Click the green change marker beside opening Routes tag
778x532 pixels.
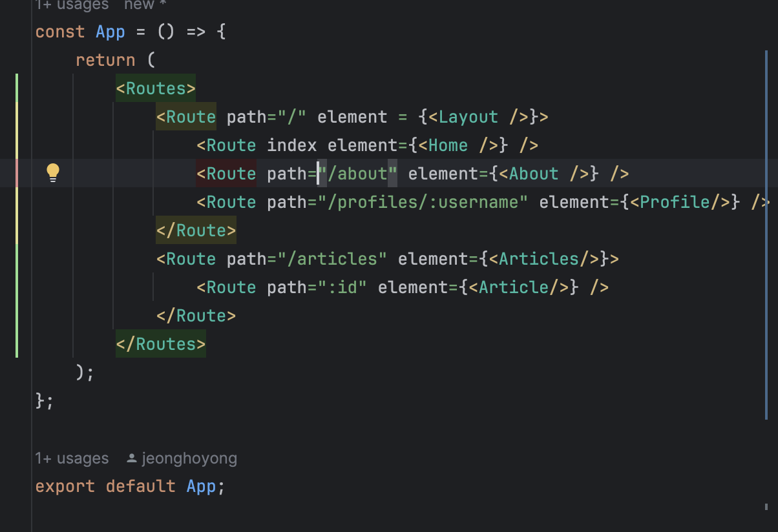[x=17, y=88]
